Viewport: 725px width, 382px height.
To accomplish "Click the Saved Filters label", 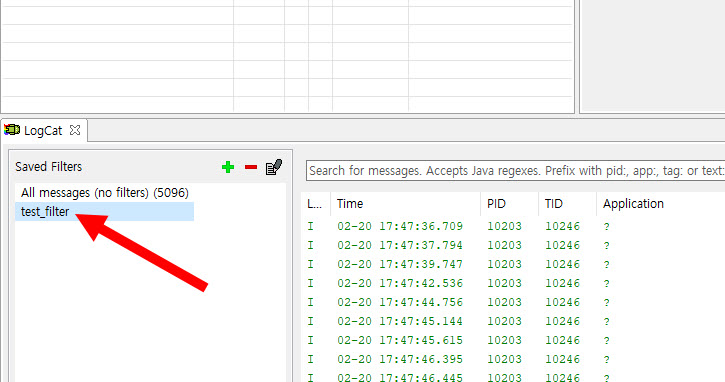I will 49,166.
